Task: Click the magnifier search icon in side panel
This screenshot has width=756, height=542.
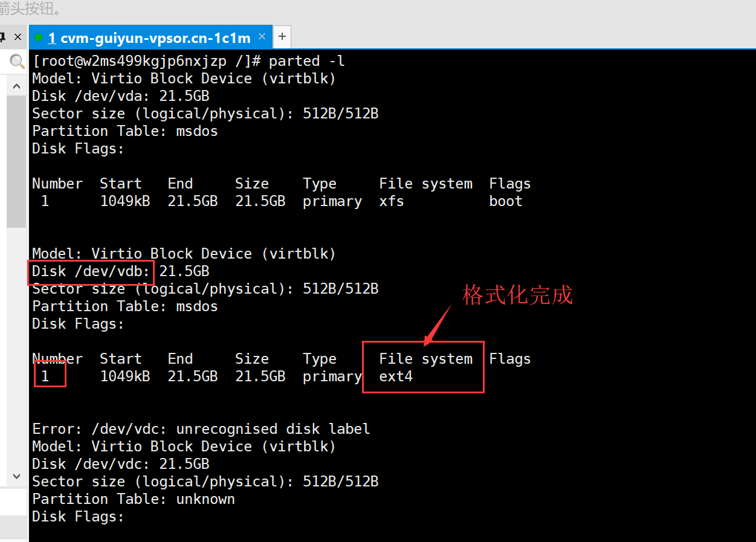Action: [17, 60]
